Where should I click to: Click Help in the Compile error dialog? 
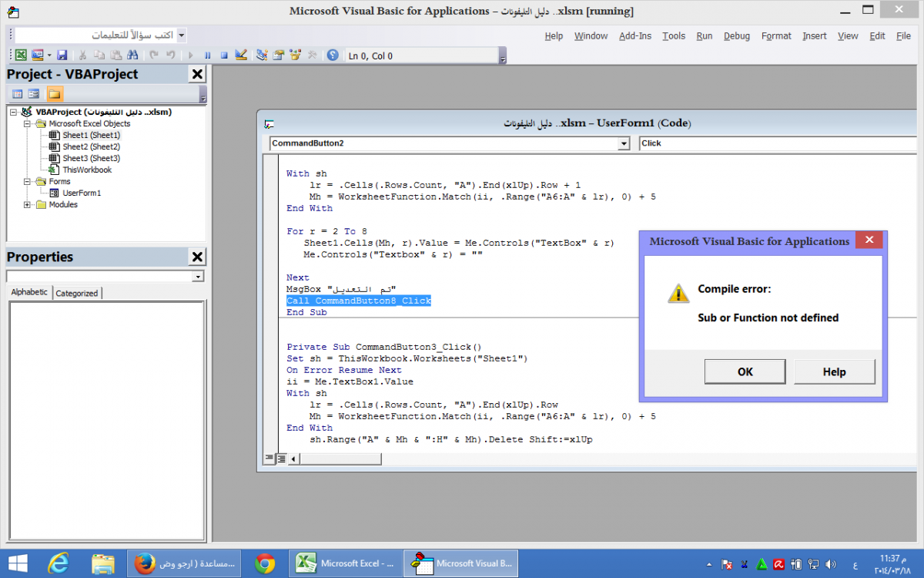point(835,371)
